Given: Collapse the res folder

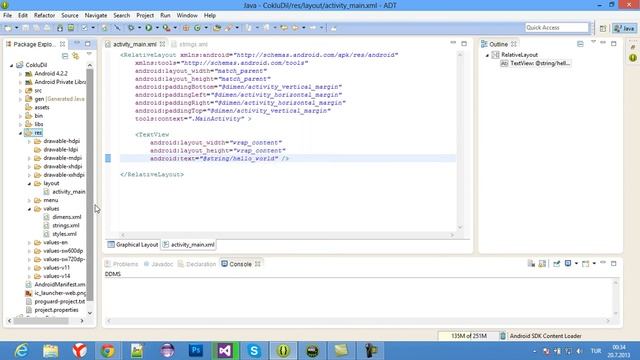Looking at the screenshot, I should (x=20, y=133).
